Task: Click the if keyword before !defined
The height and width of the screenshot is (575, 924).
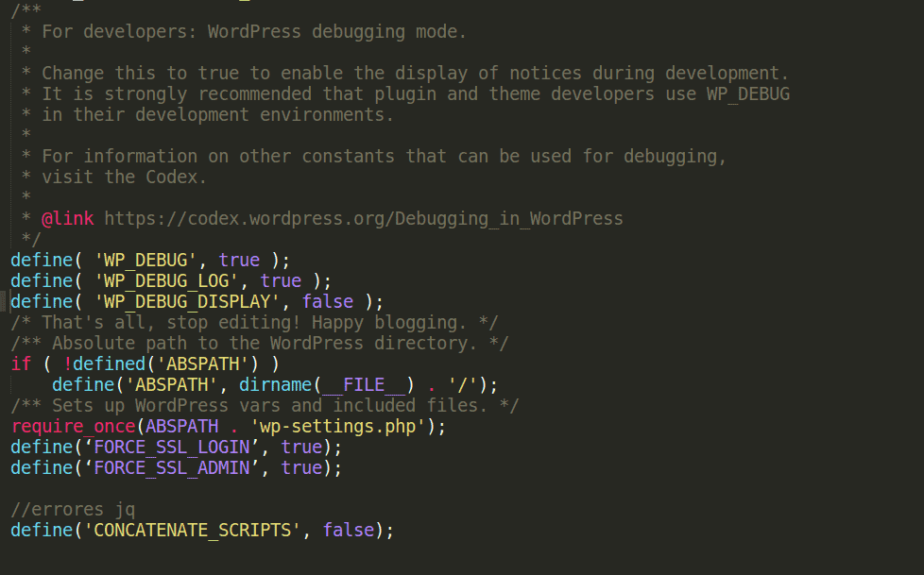Action: click(21, 364)
